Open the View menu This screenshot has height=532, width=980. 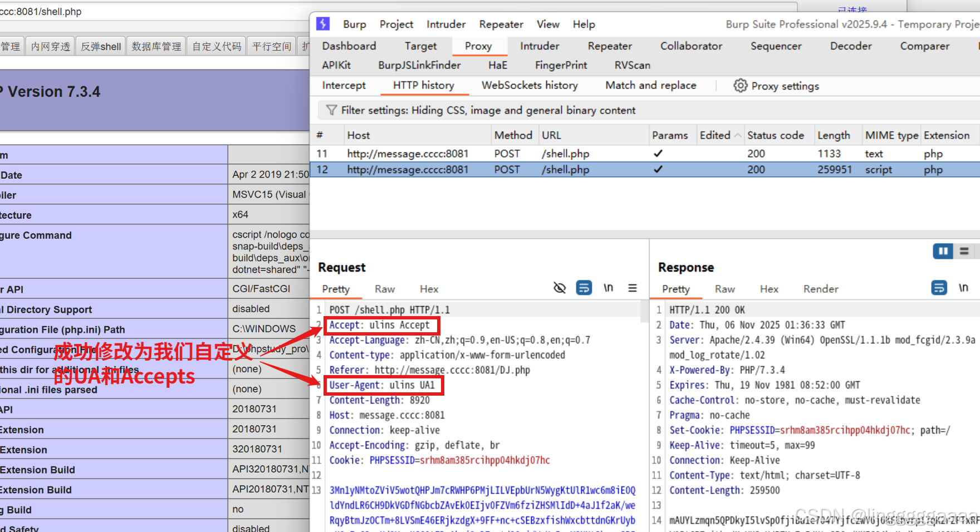548,24
